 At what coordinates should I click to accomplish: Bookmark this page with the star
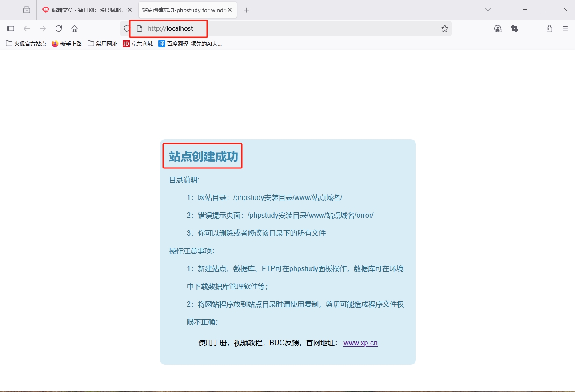point(444,28)
